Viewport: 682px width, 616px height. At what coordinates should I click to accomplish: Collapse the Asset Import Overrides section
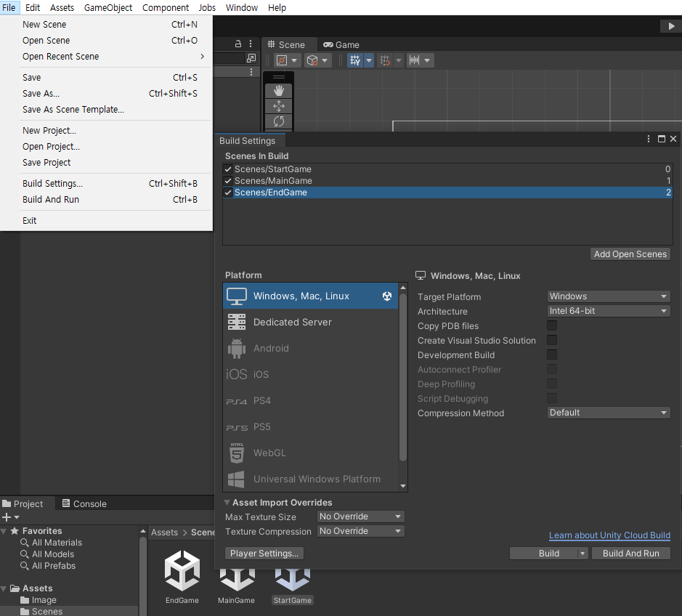click(227, 503)
